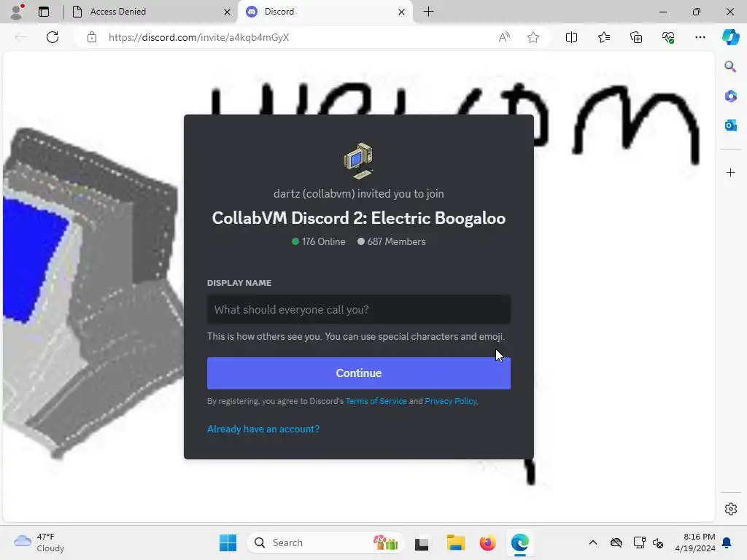The height and width of the screenshot is (560, 747).
Task: Open the Collections icon
Action: (x=636, y=37)
